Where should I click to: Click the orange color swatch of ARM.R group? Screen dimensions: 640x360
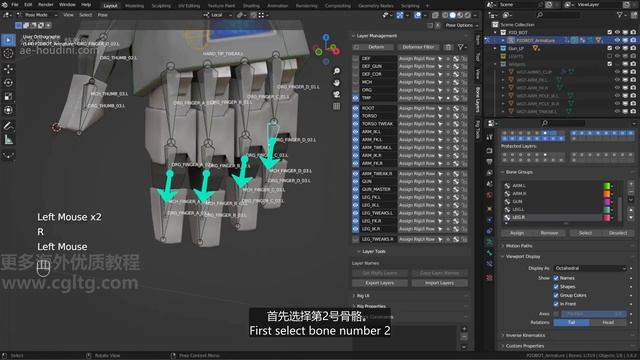coord(607,193)
